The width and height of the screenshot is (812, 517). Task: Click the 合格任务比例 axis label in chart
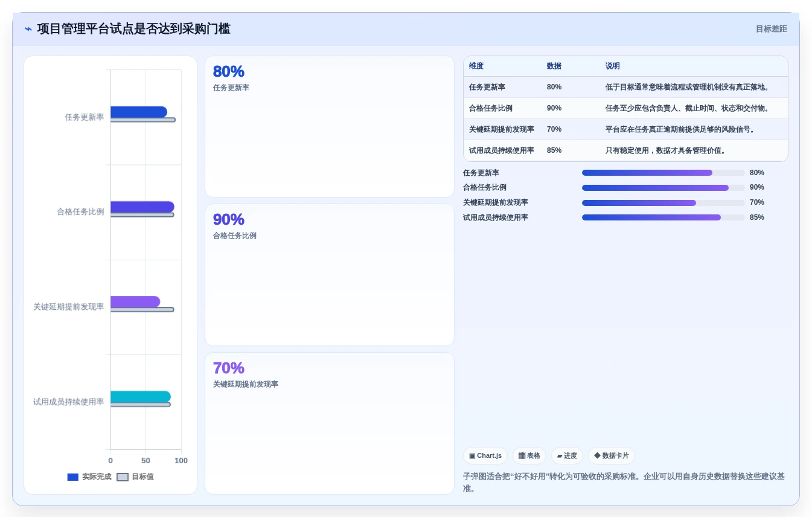pos(80,212)
